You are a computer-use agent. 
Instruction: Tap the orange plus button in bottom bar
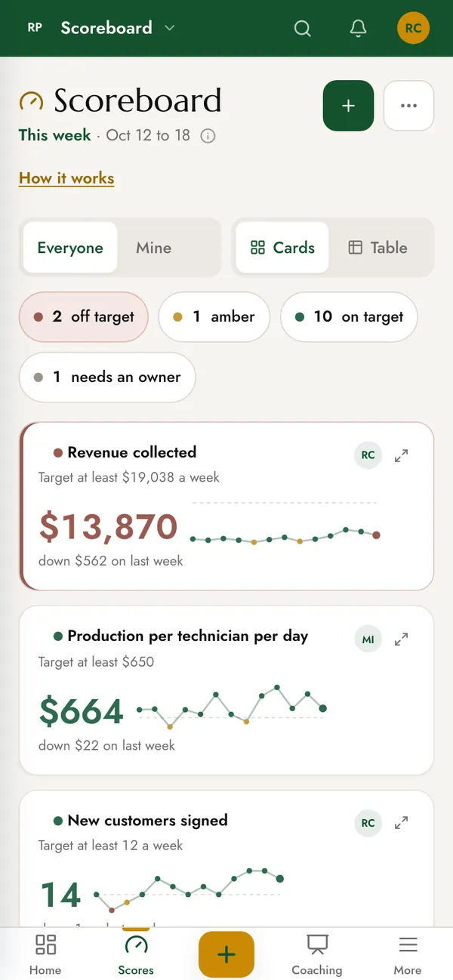(226, 954)
